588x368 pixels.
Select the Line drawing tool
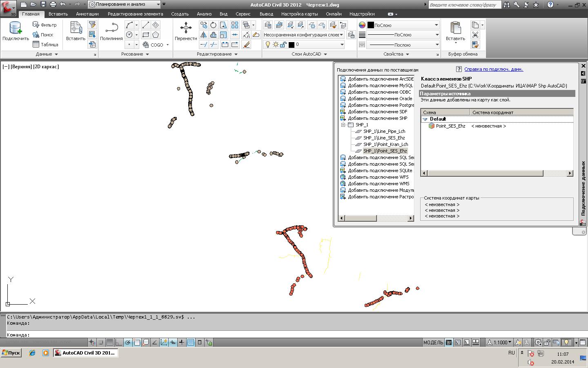tap(146, 25)
